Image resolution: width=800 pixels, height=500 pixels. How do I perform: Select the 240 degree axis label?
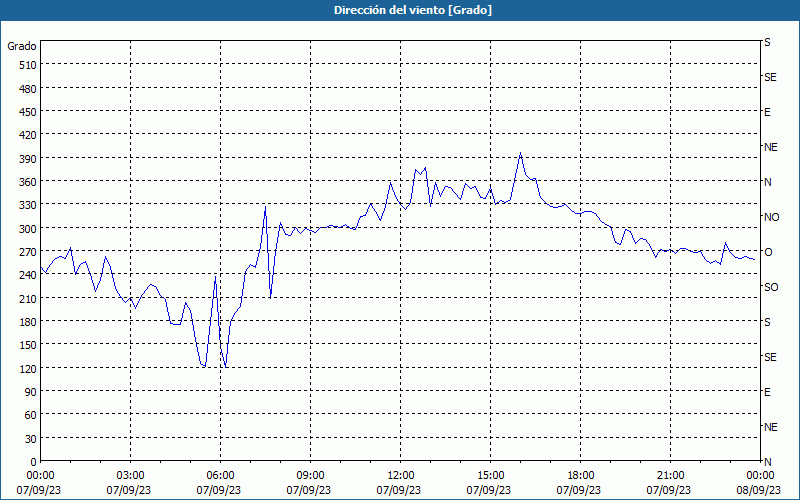(x=29, y=275)
